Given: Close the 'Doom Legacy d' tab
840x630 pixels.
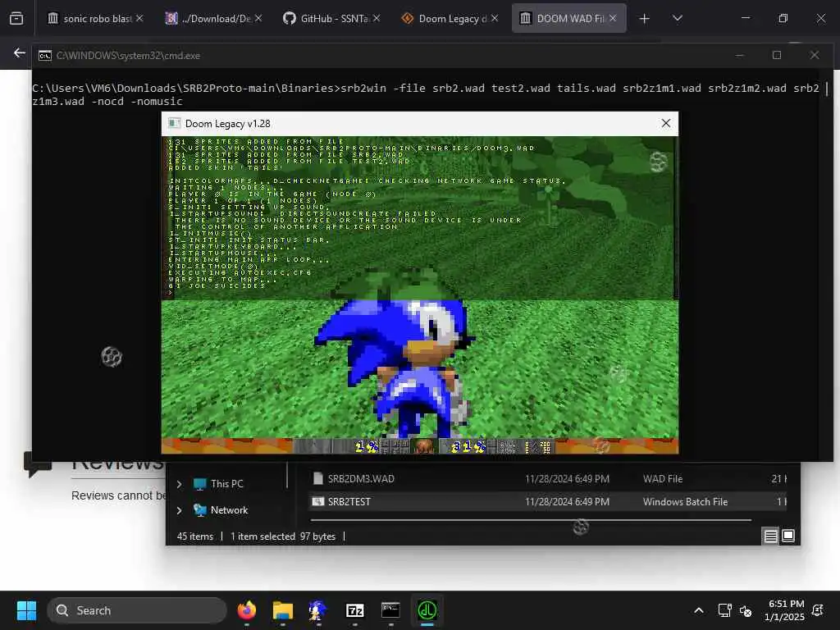Looking at the screenshot, I should [x=495, y=18].
